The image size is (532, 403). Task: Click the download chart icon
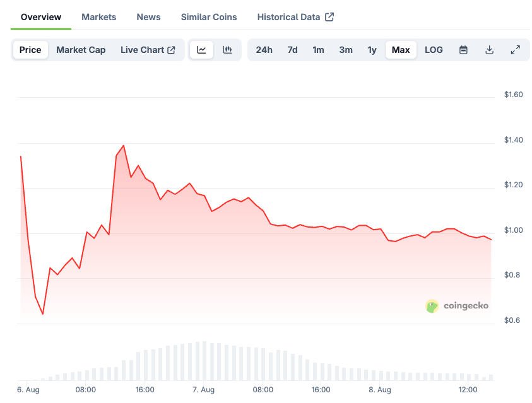(489, 49)
